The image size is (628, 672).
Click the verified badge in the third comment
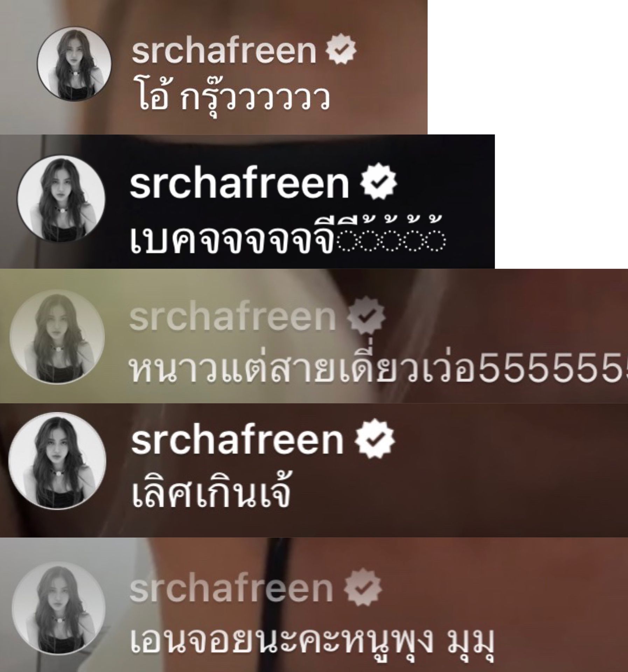366,315
